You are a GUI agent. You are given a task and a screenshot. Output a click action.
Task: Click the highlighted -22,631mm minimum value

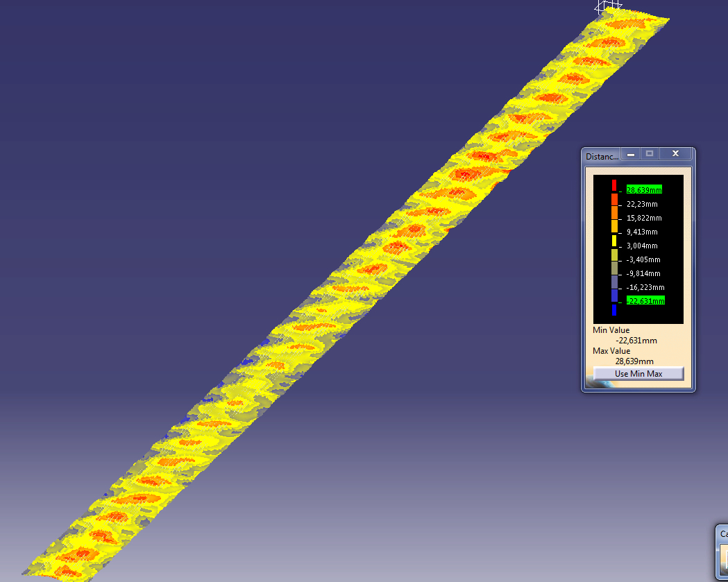click(x=645, y=300)
